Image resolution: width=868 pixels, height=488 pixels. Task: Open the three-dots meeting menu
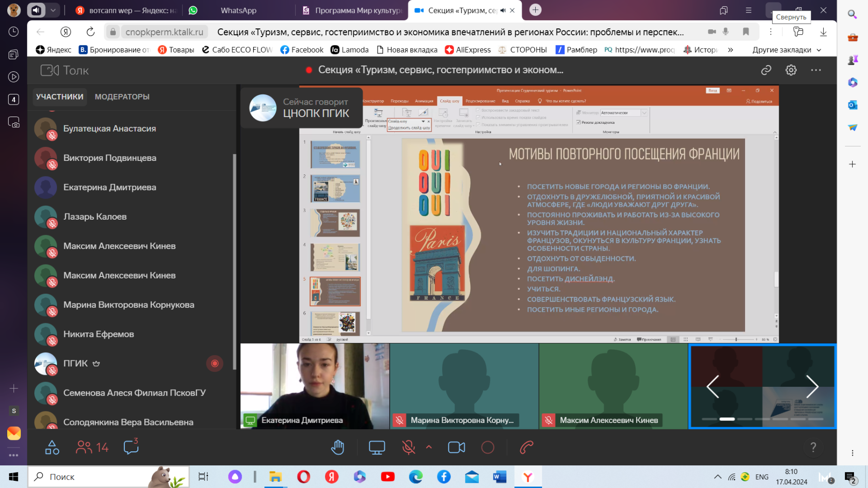(816, 70)
